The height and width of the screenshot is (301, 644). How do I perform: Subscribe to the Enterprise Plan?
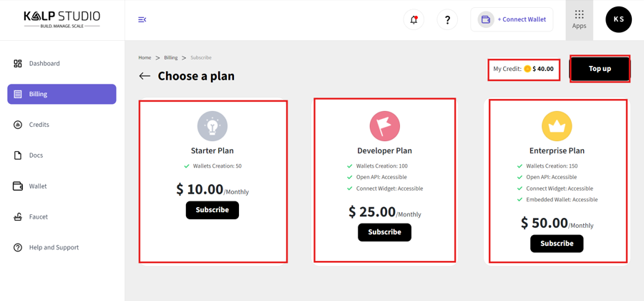pyautogui.click(x=557, y=244)
